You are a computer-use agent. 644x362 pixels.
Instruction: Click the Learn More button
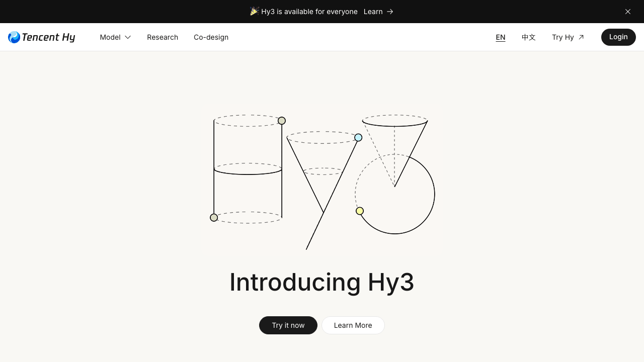coord(353,325)
